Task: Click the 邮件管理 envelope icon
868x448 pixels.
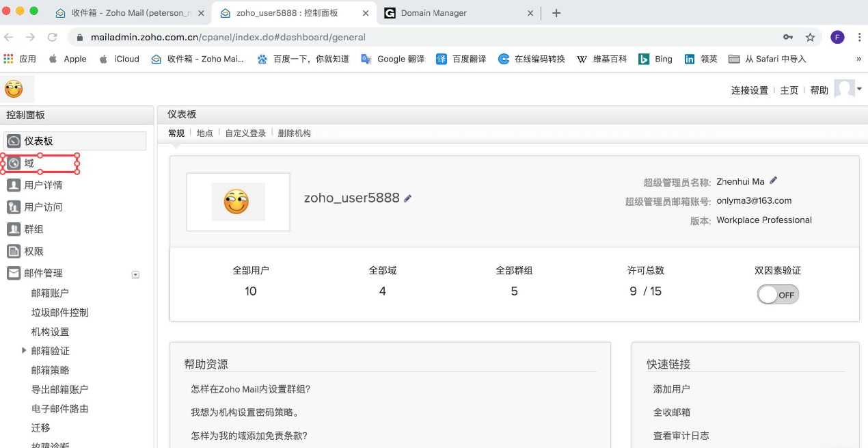Action: click(x=14, y=273)
